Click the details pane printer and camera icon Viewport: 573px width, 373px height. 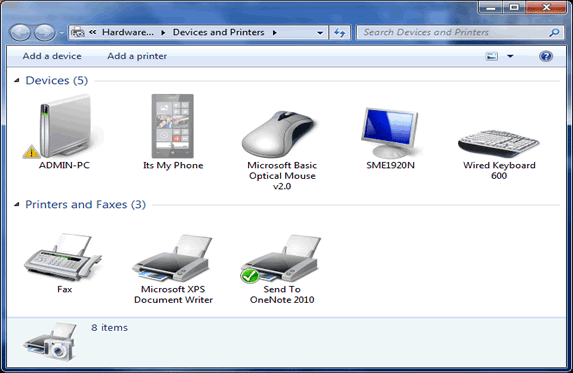[50, 342]
